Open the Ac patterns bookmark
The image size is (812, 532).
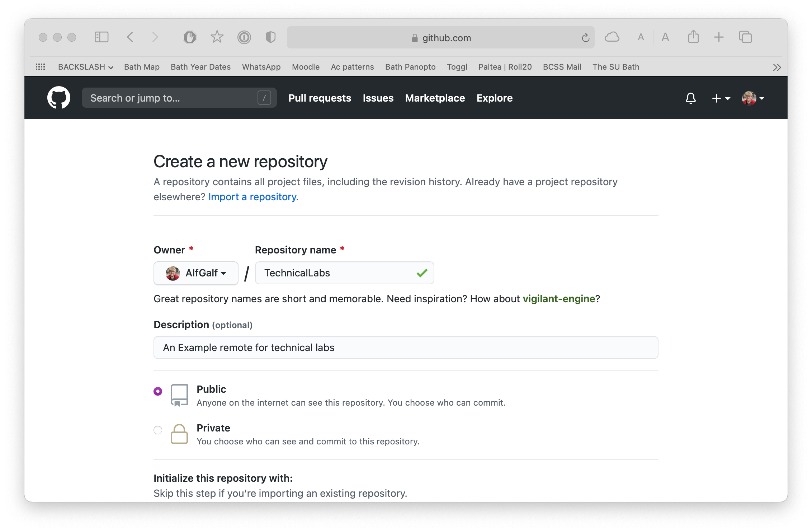pyautogui.click(x=352, y=67)
